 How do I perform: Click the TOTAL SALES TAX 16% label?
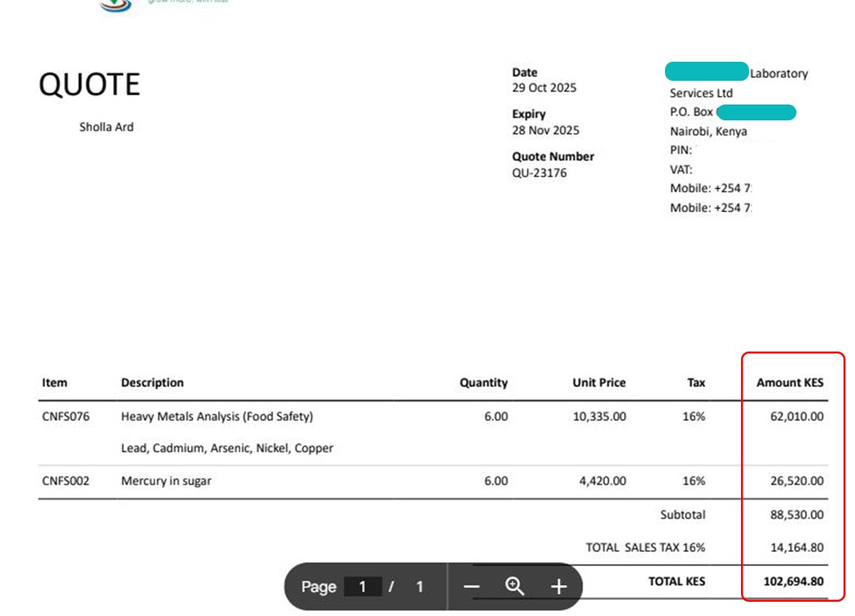click(645, 547)
